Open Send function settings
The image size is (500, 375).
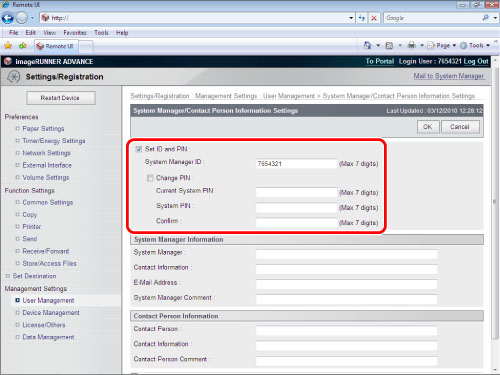pos(30,239)
